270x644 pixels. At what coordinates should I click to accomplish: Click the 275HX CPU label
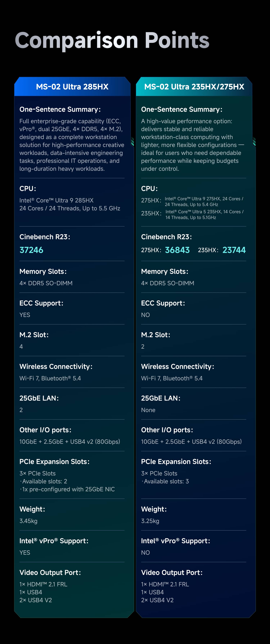click(x=151, y=200)
